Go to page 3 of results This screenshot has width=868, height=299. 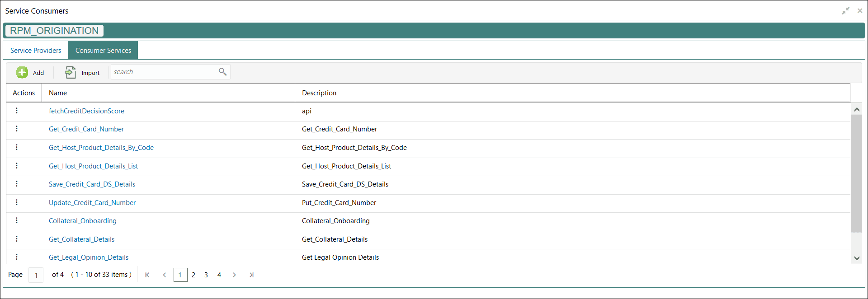point(206,275)
